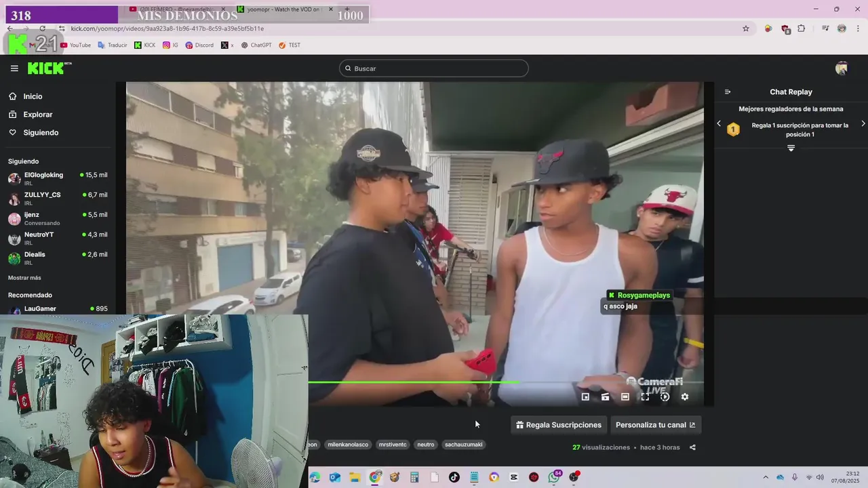Click the gold rank 1 badge

click(x=733, y=129)
